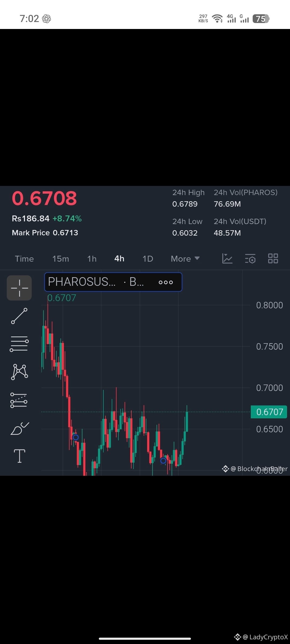Tap the 24h High value 0.6789
The width and height of the screenshot is (290, 644).
(x=185, y=204)
